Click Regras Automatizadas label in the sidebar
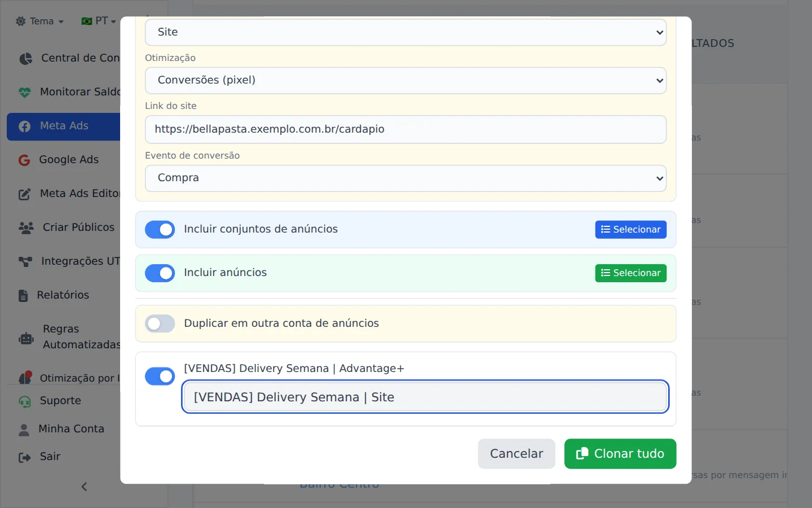 (x=82, y=337)
